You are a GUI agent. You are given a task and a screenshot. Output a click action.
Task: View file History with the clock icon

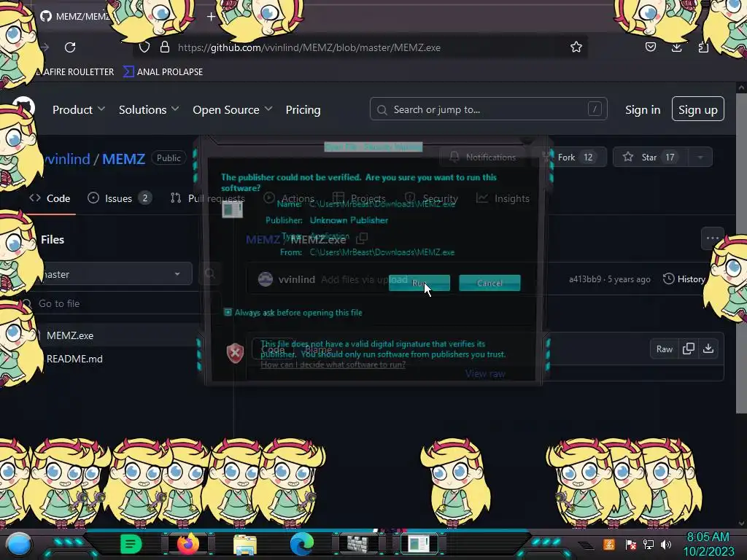click(x=684, y=279)
